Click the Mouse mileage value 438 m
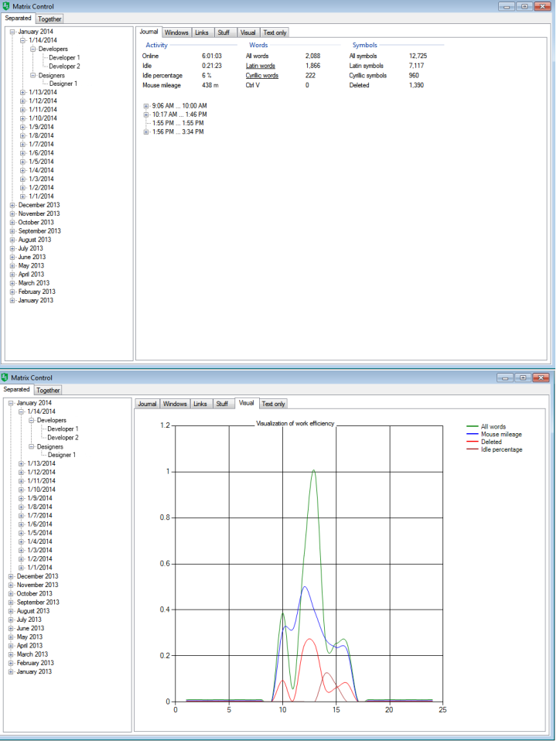The image size is (560, 741). [210, 86]
